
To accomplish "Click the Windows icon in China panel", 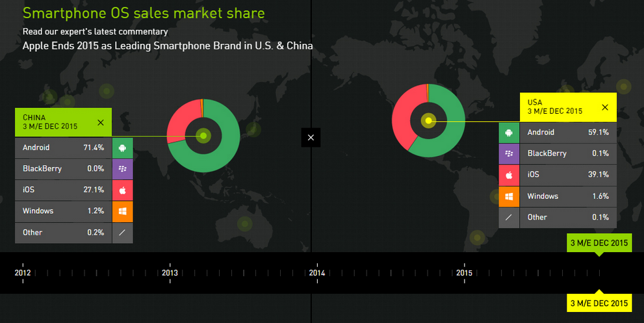I will [122, 212].
